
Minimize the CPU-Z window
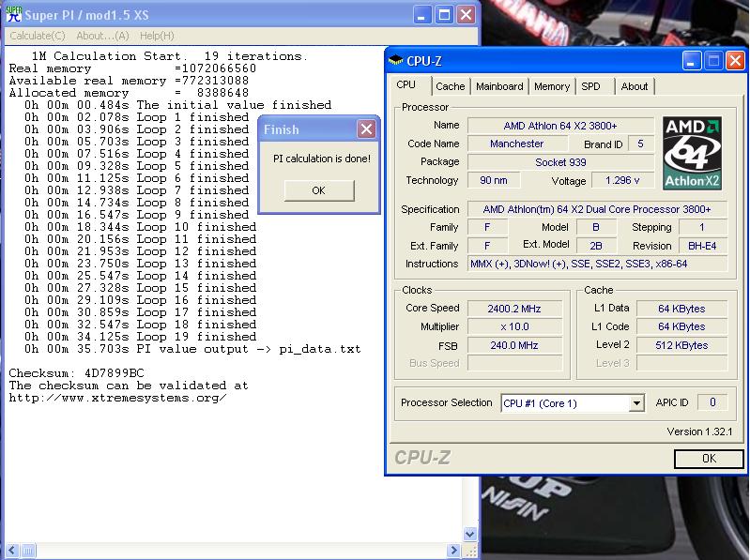(x=691, y=61)
